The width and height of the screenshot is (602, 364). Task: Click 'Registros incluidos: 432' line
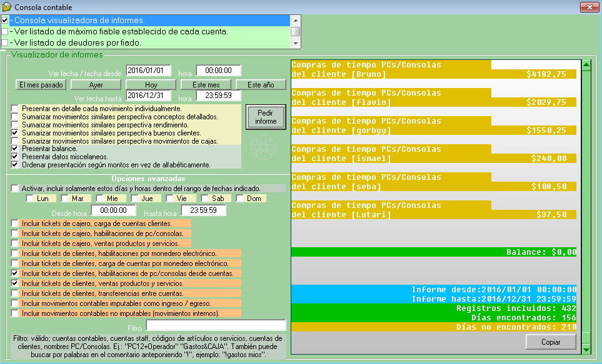(434, 308)
